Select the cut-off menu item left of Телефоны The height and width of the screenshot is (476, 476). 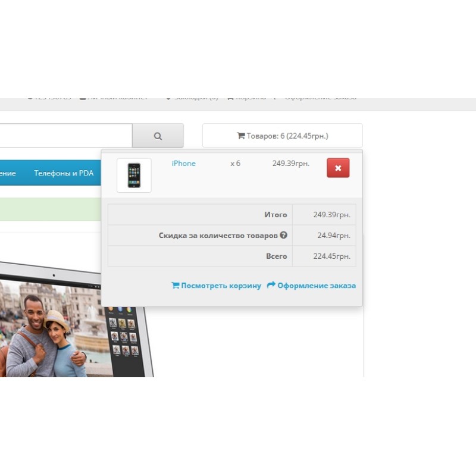pyautogui.click(x=7, y=173)
